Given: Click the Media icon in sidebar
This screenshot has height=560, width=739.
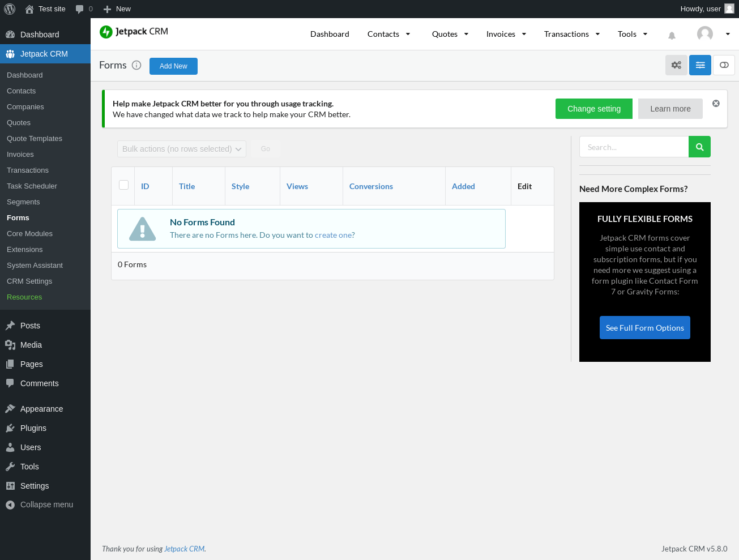Looking at the screenshot, I should click(10, 345).
